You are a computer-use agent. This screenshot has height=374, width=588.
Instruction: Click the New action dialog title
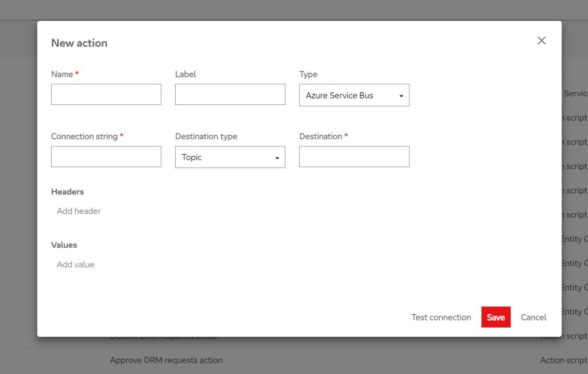click(x=79, y=43)
